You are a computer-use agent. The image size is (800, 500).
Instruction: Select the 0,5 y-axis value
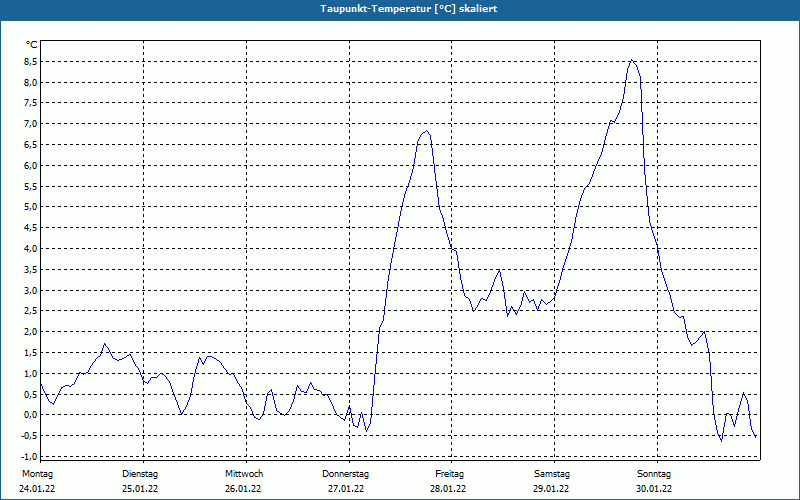pyautogui.click(x=30, y=395)
